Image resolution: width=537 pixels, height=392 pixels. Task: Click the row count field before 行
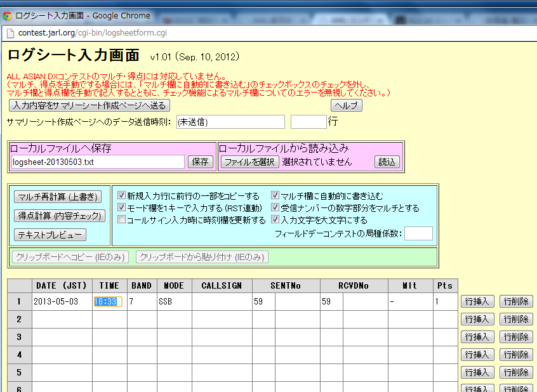pyautogui.click(x=308, y=122)
